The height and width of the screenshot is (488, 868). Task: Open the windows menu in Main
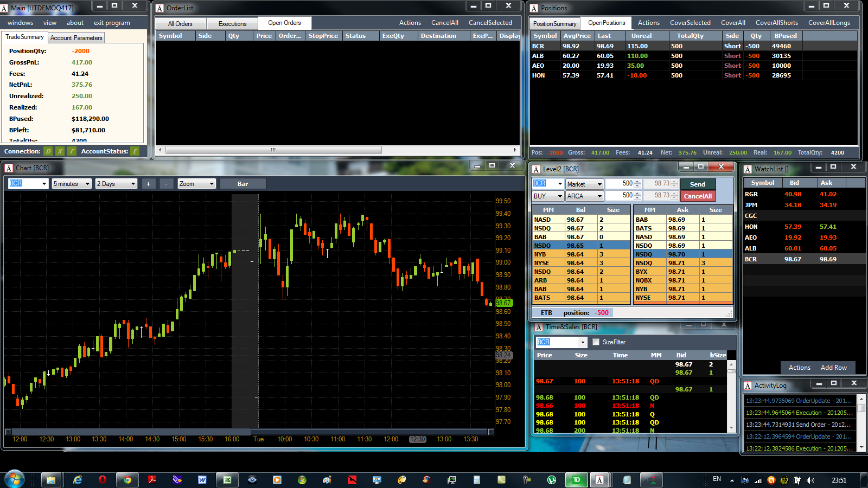[x=20, y=23]
